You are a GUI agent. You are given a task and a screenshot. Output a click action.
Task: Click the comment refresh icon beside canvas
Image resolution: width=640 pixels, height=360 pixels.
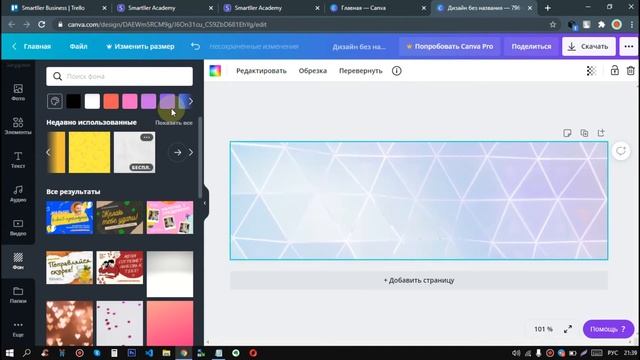pyautogui.click(x=621, y=151)
